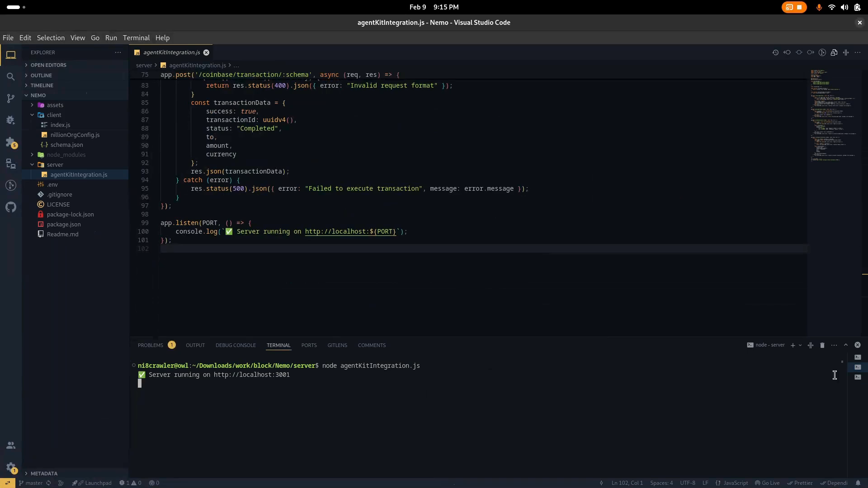Switch to DEBUG CONSOLE panel tab
Screen dimensions: 868x488
[236, 345]
